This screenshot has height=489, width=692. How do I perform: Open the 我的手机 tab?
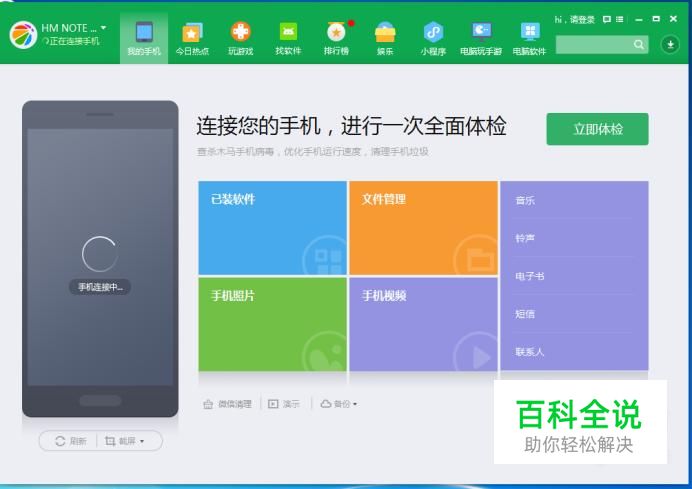pyautogui.click(x=144, y=39)
